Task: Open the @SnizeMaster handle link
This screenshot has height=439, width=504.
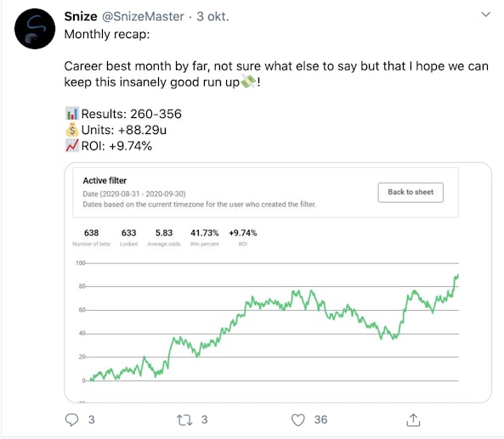Action: pos(143,16)
